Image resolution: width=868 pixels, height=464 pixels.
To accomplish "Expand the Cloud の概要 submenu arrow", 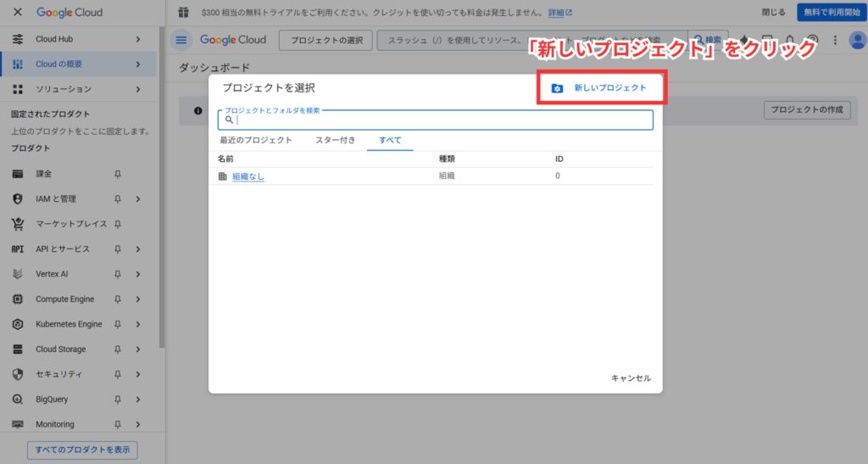I will point(138,64).
